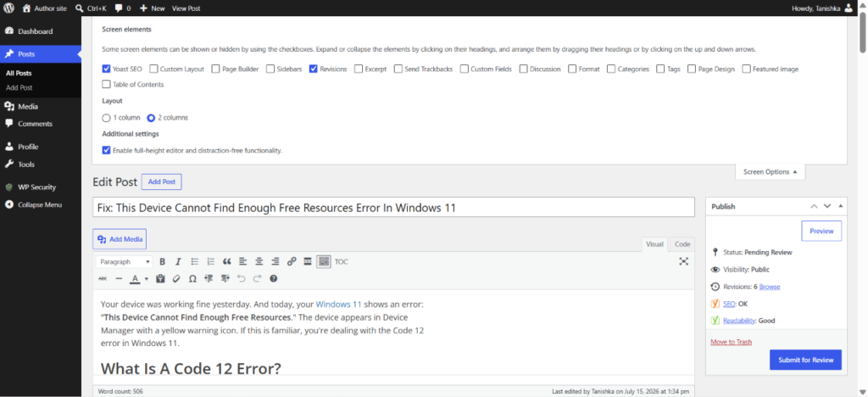Open New content menu in admin bar
Viewport: 868px width, 397px height.
click(x=152, y=8)
